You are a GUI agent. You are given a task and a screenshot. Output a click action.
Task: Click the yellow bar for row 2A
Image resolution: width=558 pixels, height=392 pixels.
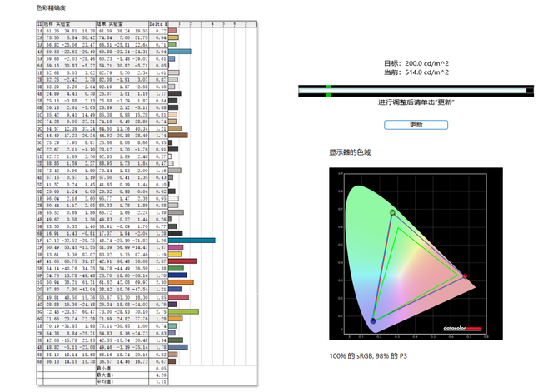173,37
